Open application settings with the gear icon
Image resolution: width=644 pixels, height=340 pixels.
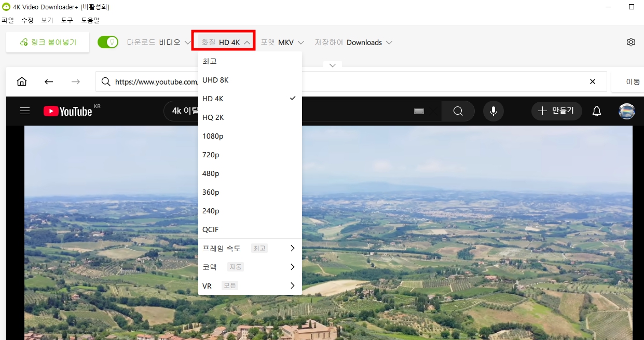pyautogui.click(x=631, y=42)
